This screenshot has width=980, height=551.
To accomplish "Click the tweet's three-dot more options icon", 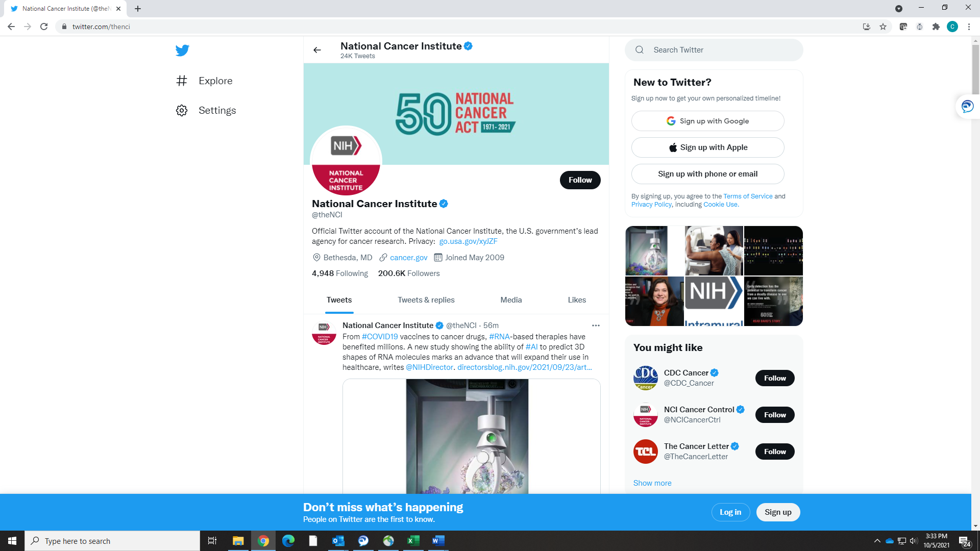I will (x=596, y=325).
